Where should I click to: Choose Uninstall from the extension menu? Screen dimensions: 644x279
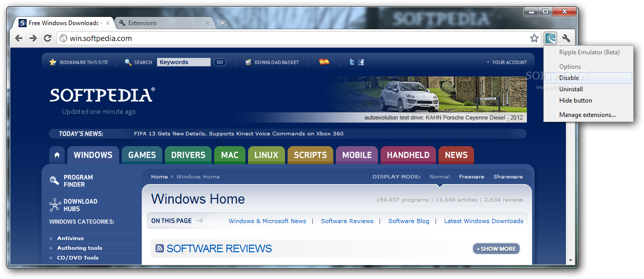589,89
